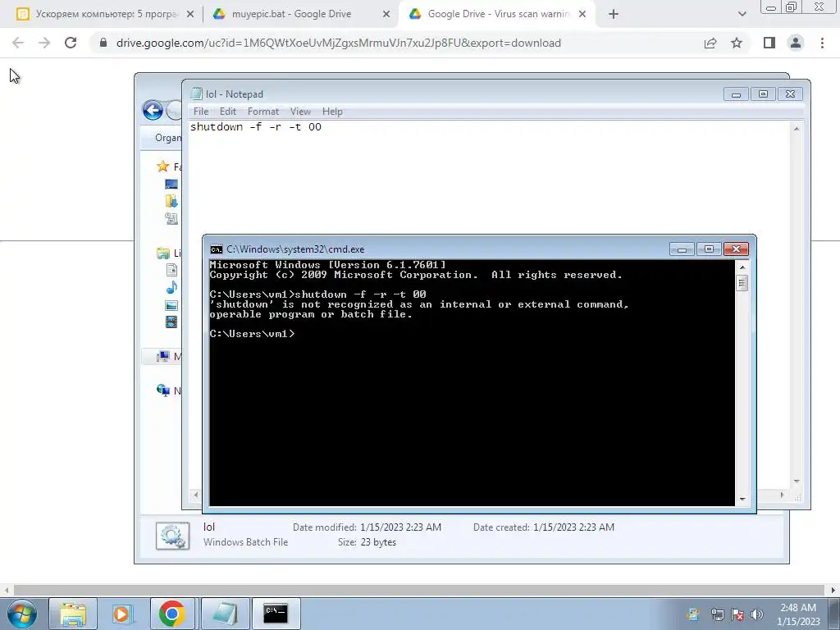Click network tray icon
Viewport: 840px width, 630px height.
click(717, 614)
